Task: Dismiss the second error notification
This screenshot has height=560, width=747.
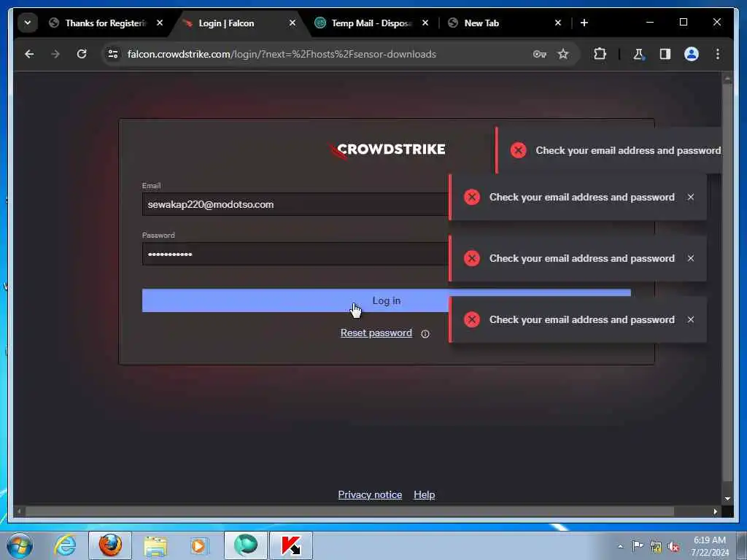Action: (x=691, y=197)
